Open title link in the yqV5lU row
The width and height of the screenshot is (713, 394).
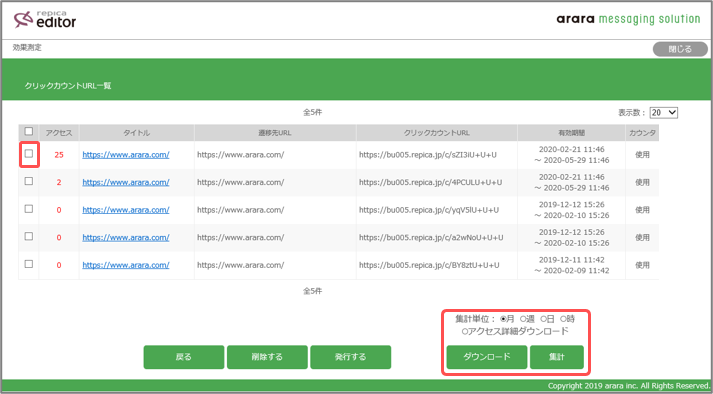point(126,210)
